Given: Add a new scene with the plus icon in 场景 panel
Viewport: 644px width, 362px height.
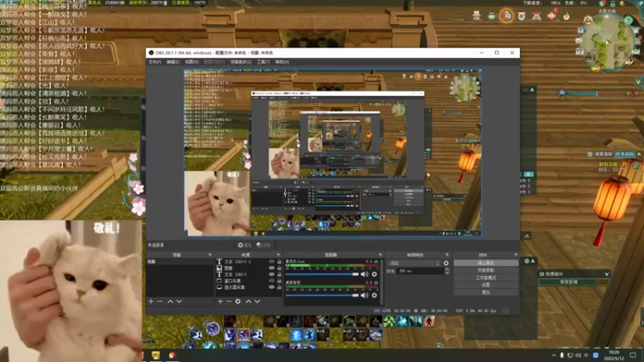Looking at the screenshot, I should click(x=151, y=301).
